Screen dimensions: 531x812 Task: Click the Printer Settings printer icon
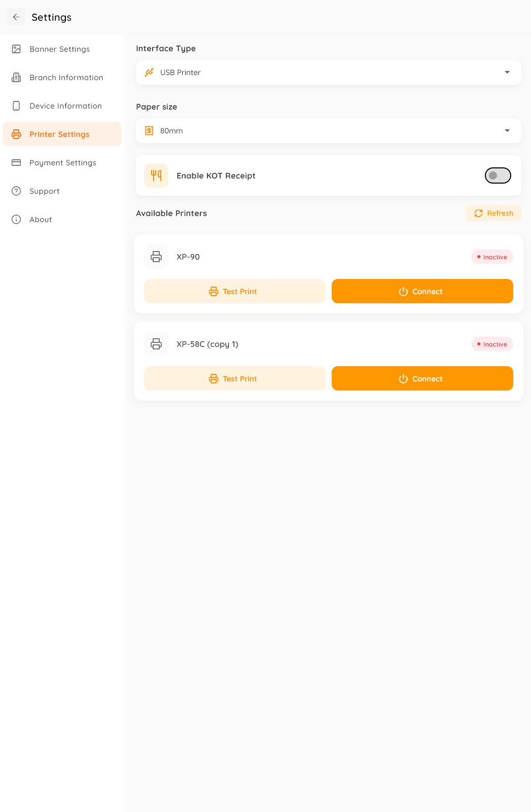click(16, 134)
